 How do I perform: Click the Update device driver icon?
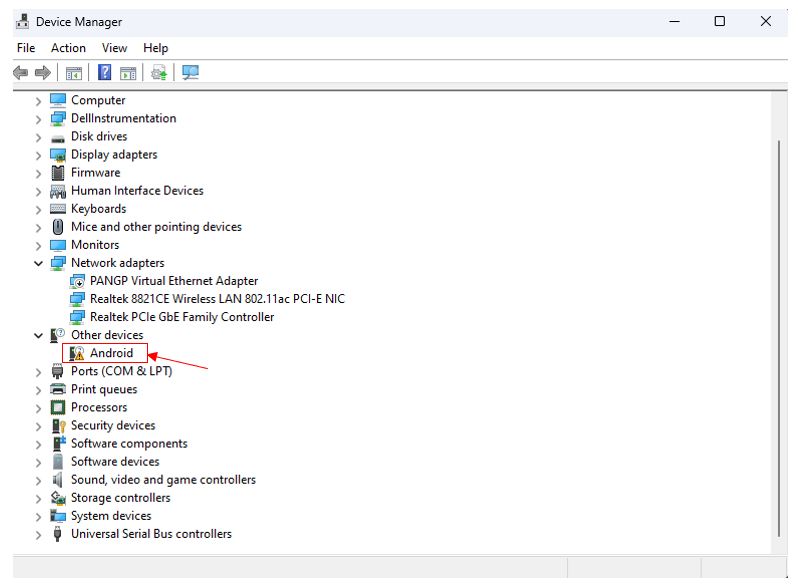(159, 73)
